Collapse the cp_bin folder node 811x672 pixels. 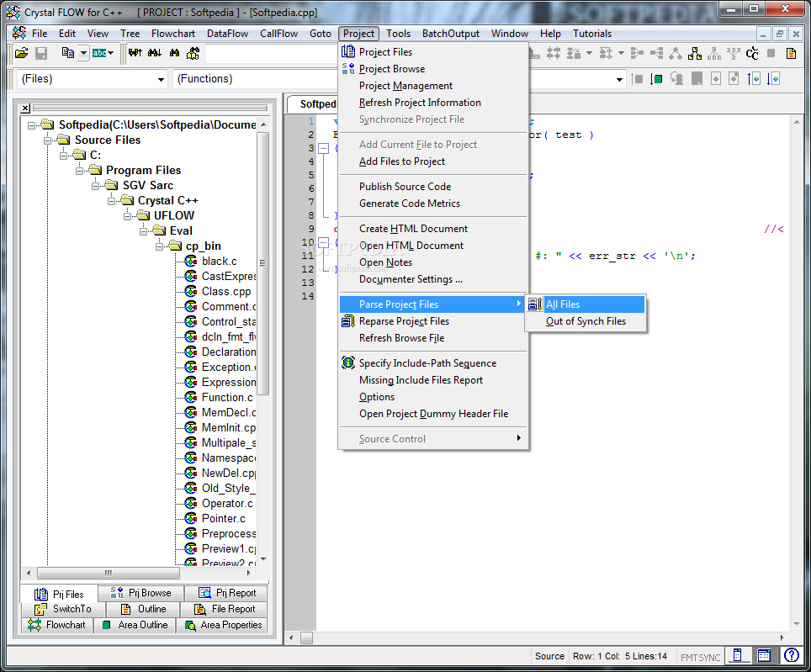tap(159, 246)
